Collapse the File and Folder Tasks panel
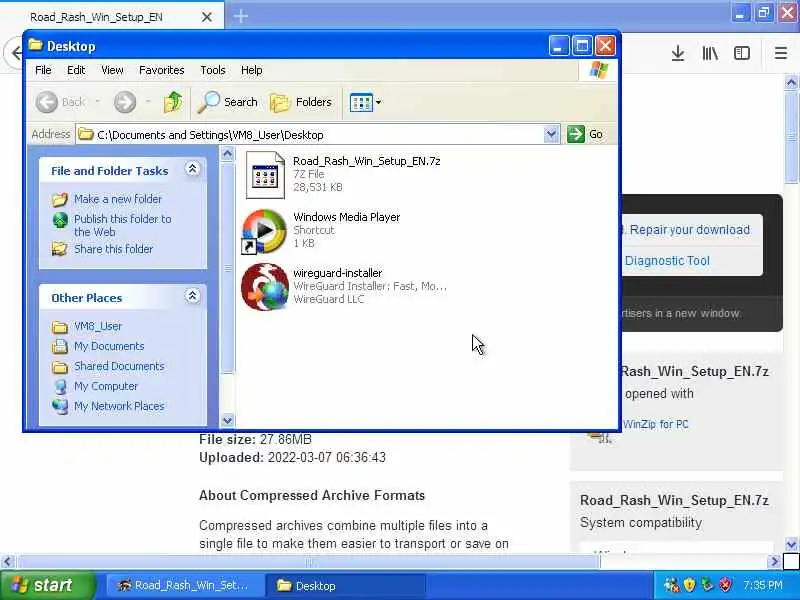 click(192, 169)
